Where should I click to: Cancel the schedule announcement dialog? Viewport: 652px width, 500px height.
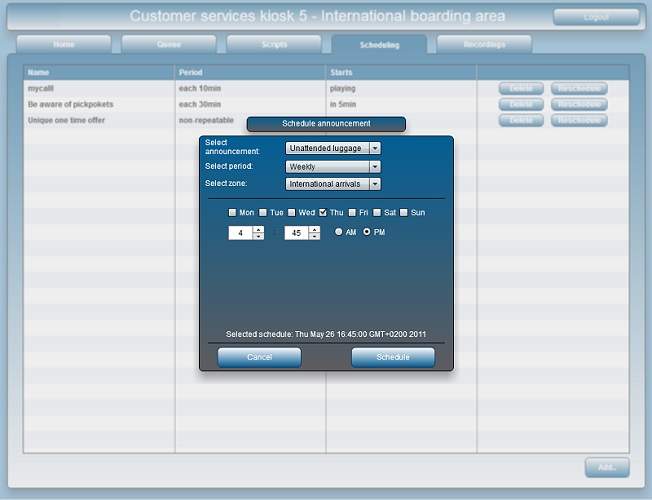[259, 357]
